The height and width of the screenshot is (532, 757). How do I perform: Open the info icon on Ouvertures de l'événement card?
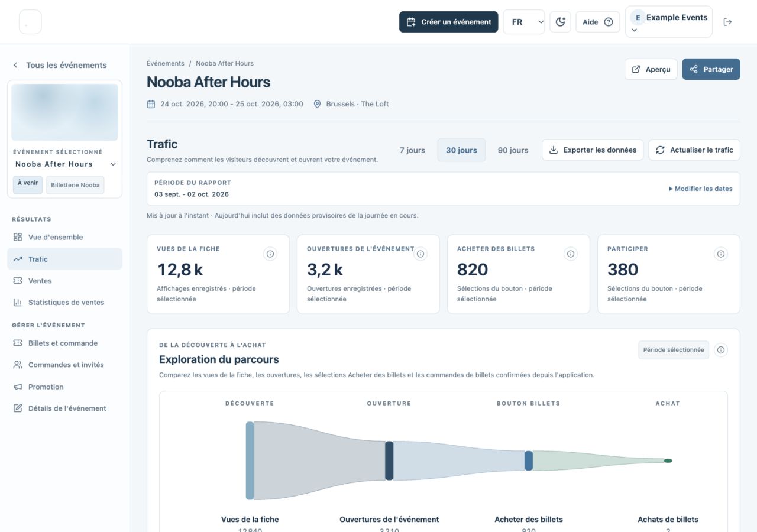(420, 254)
